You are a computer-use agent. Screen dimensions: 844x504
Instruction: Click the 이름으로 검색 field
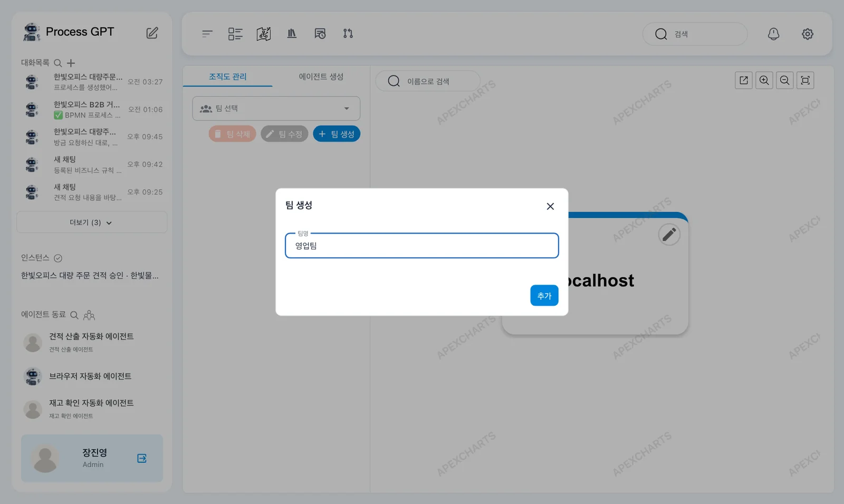coord(428,81)
